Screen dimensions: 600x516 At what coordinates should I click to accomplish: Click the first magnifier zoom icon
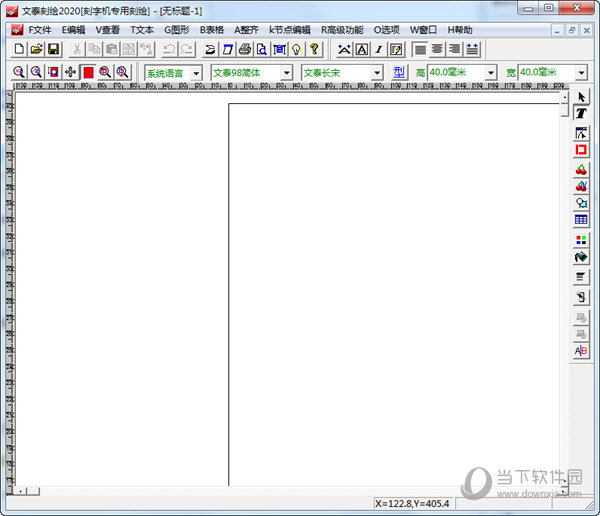19,72
